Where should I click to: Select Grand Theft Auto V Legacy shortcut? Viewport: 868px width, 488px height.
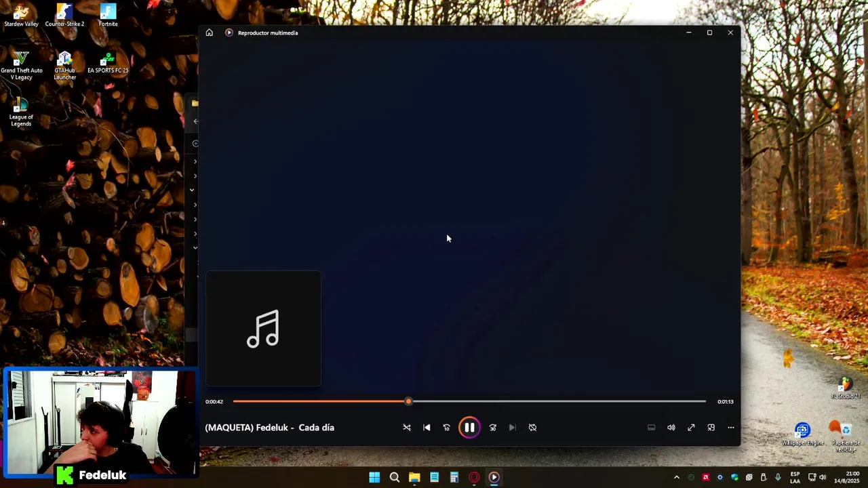click(x=21, y=66)
